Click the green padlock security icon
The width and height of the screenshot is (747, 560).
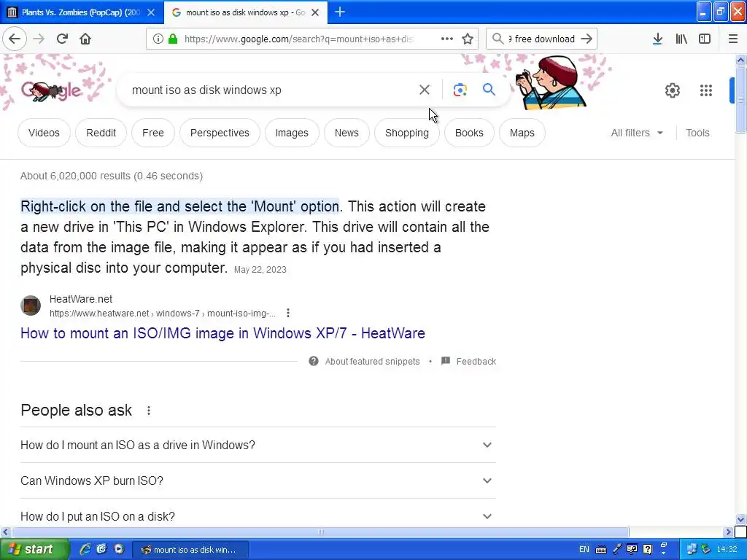(x=173, y=39)
